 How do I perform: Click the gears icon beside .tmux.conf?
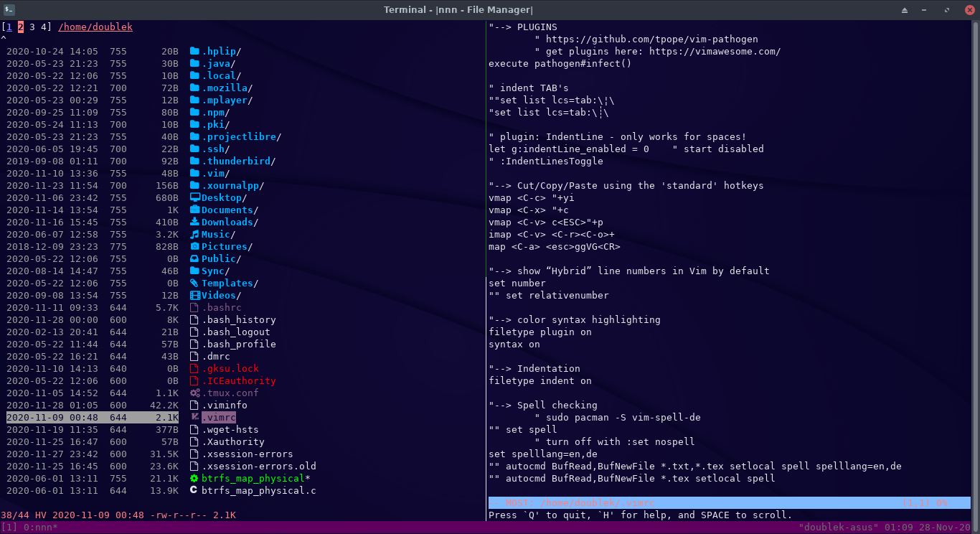tap(194, 393)
